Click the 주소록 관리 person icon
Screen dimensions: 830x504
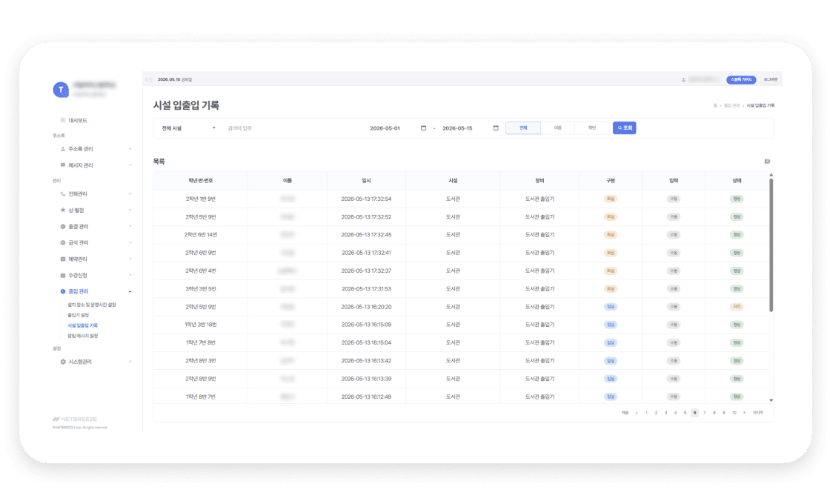coord(63,149)
